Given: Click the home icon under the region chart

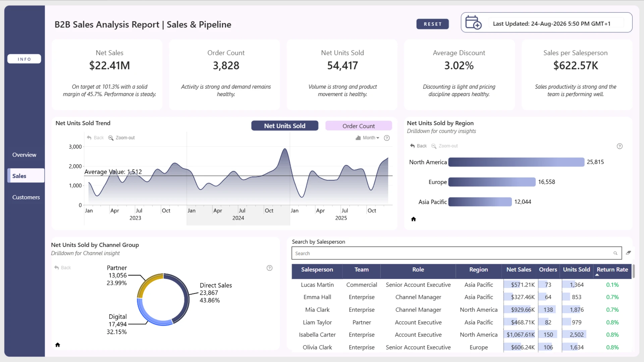Looking at the screenshot, I should click(x=414, y=219).
